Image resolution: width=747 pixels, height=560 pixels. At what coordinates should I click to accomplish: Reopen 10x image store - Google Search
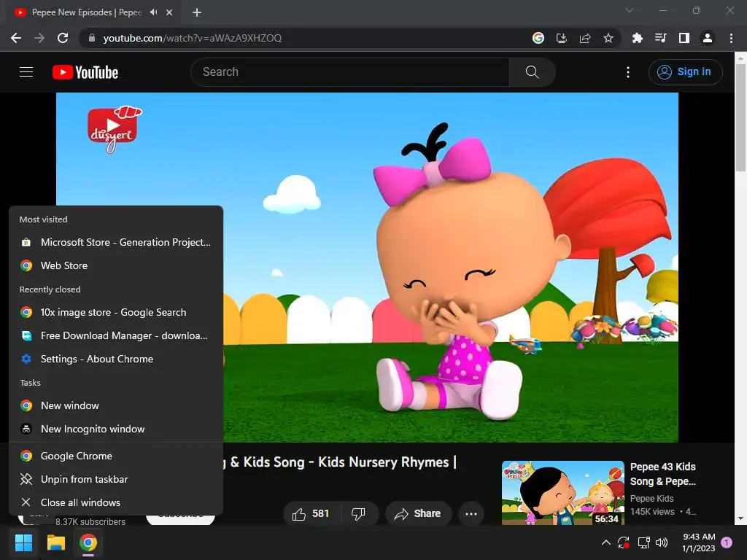116,312
